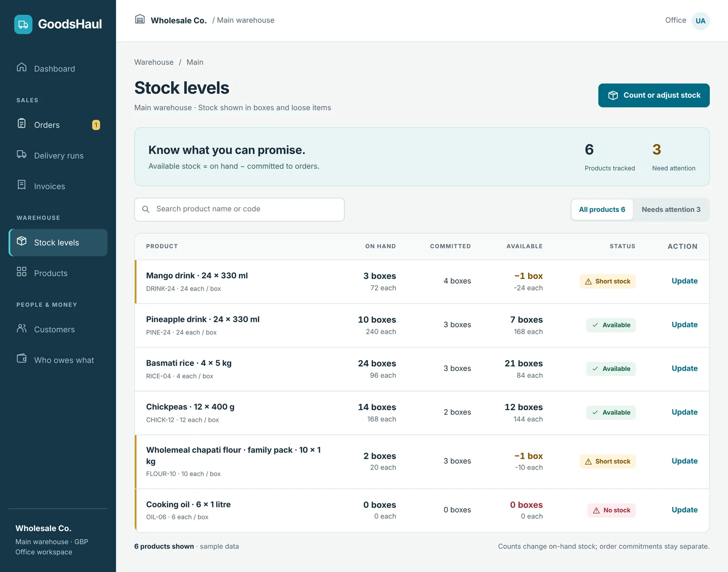Update the Mango drink stock

pyautogui.click(x=684, y=281)
